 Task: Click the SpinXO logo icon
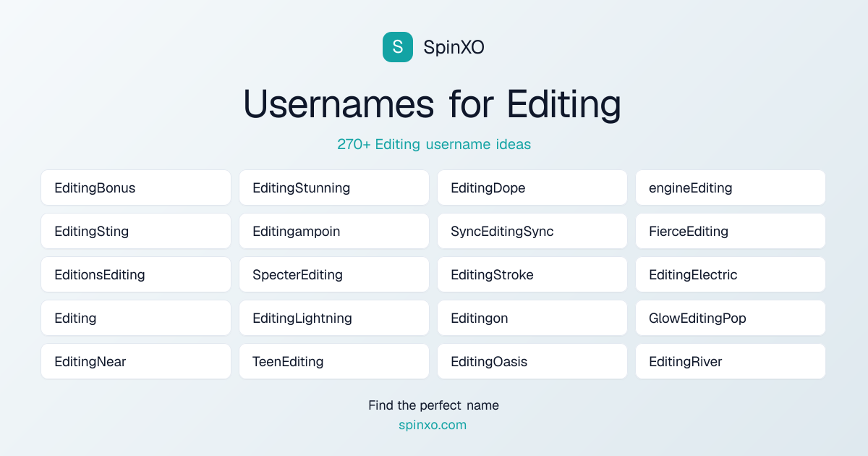coord(398,47)
